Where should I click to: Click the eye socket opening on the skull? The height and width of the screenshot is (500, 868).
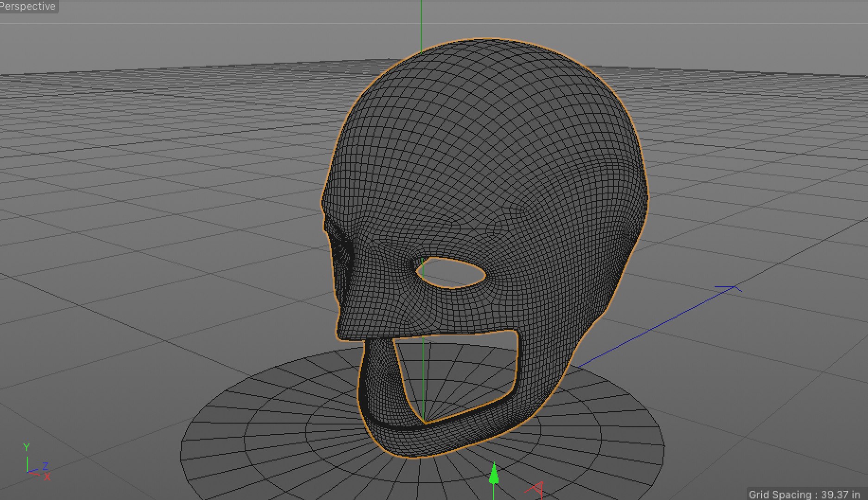[x=451, y=273]
